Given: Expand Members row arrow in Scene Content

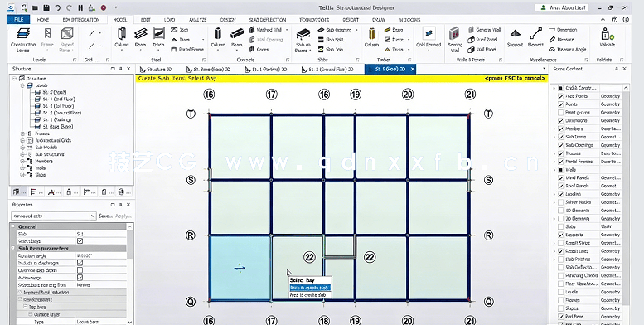Looking at the screenshot, I should click(554, 129).
